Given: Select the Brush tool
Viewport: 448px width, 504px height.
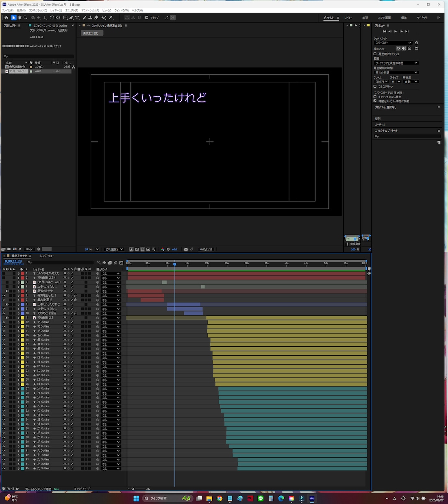Looking at the screenshot, I should tap(85, 18).
